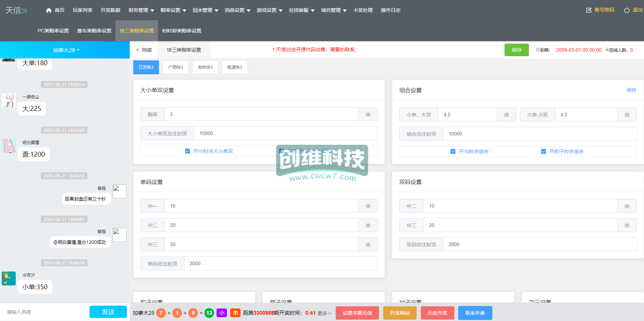Click the 账号密码 link
This screenshot has height=321, width=644.
[604, 10]
